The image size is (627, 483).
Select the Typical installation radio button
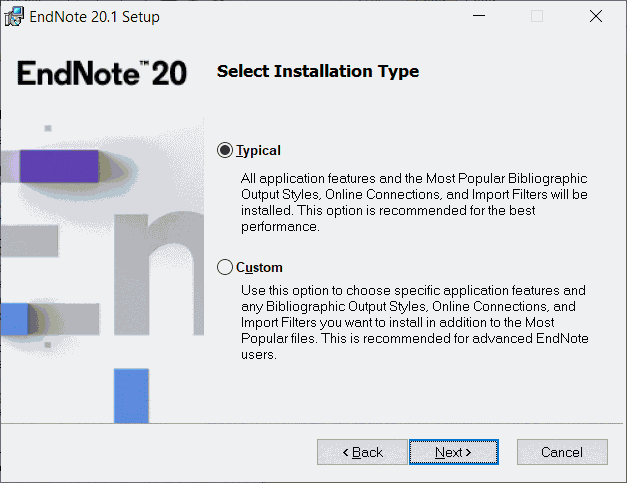tap(225, 150)
